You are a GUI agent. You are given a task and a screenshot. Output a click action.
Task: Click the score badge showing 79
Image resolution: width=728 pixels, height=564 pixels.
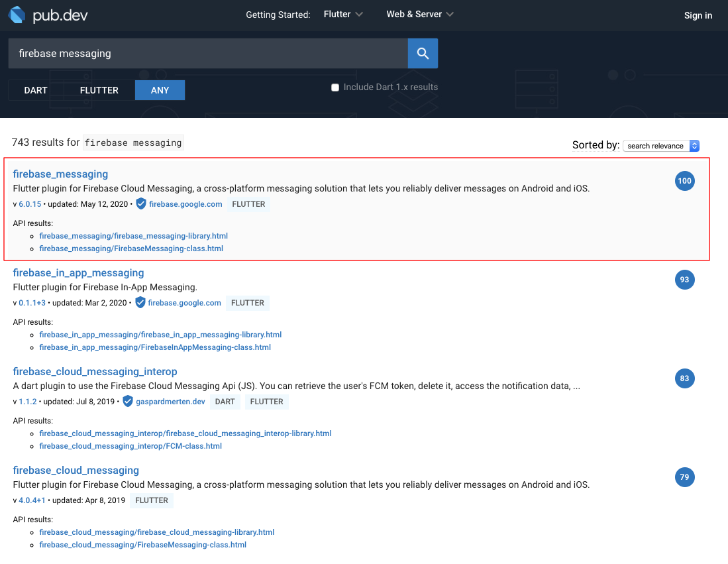tap(684, 477)
